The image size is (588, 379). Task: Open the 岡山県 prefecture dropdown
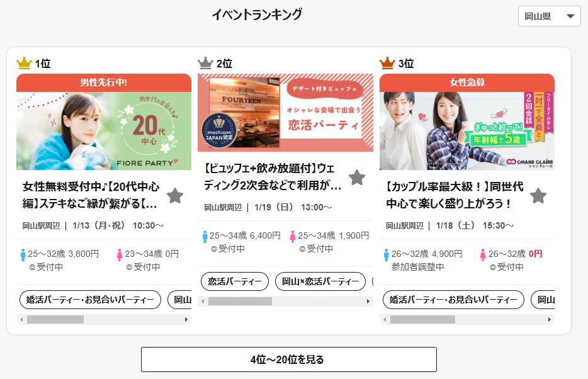click(549, 16)
